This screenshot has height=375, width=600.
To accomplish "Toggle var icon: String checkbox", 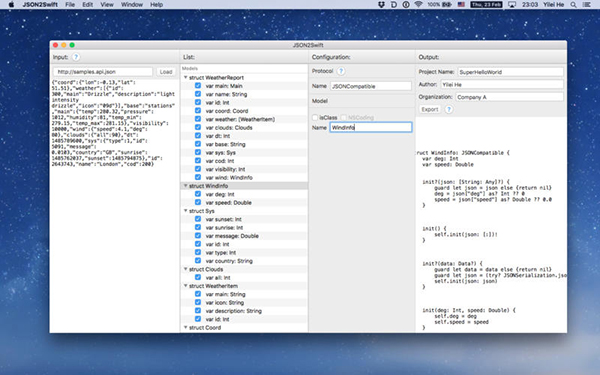I will point(198,302).
